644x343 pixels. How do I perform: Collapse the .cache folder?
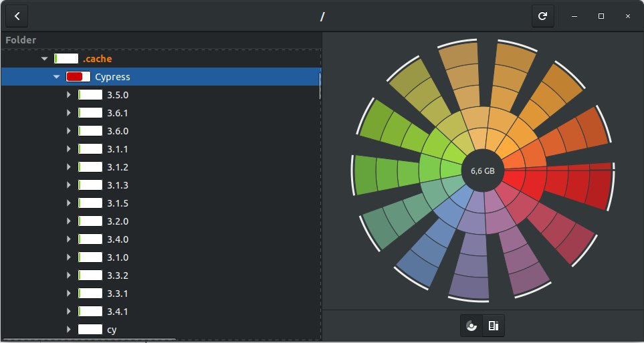click(44, 59)
